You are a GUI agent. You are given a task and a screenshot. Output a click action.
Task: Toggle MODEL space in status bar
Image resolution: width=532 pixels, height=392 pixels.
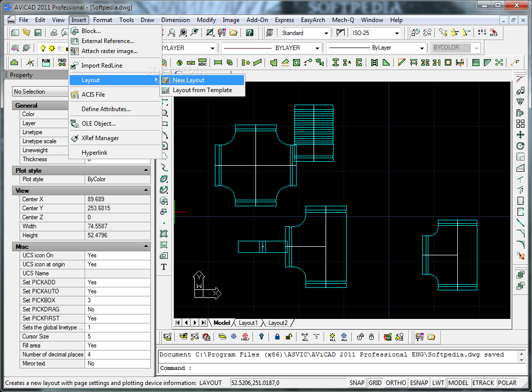[458, 383]
